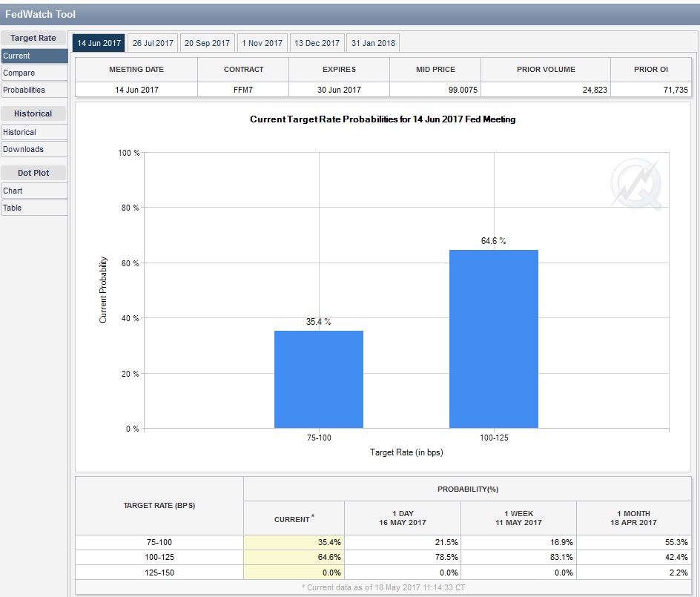700x597 pixels.
Task: Click the Historical section header
Action: (x=33, y=113)
